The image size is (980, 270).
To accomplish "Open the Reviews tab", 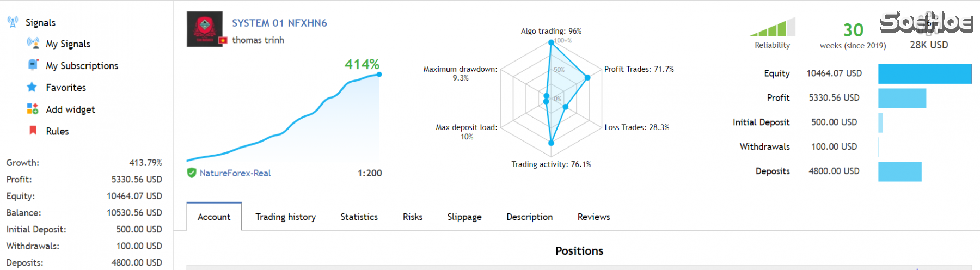I will click(x=593, y=217).
